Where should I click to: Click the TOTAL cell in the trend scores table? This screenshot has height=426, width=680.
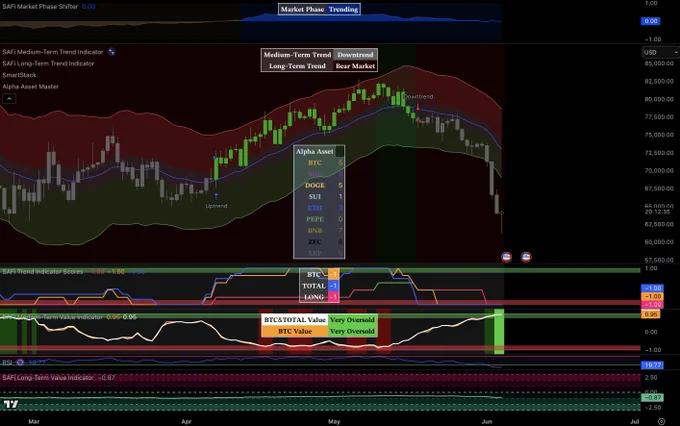coord(314,285)
